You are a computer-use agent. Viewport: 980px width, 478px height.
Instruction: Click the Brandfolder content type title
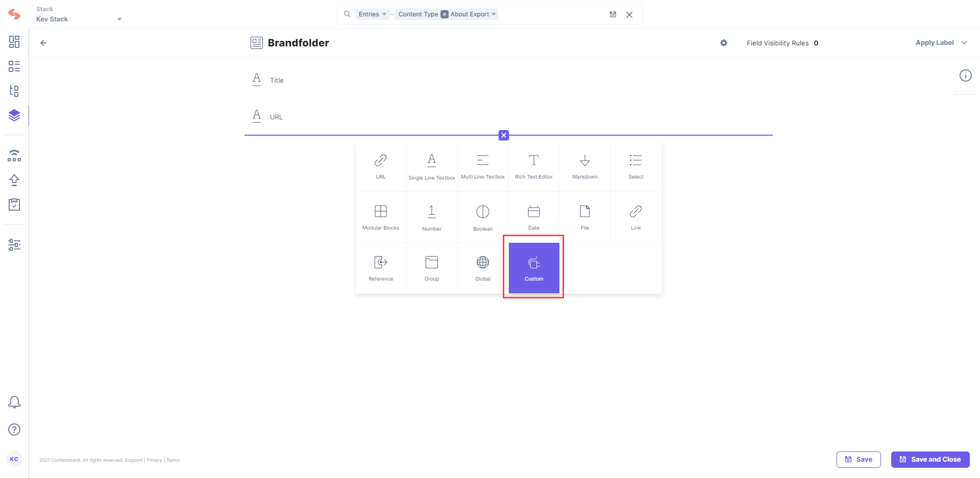[x=299, y=43]
